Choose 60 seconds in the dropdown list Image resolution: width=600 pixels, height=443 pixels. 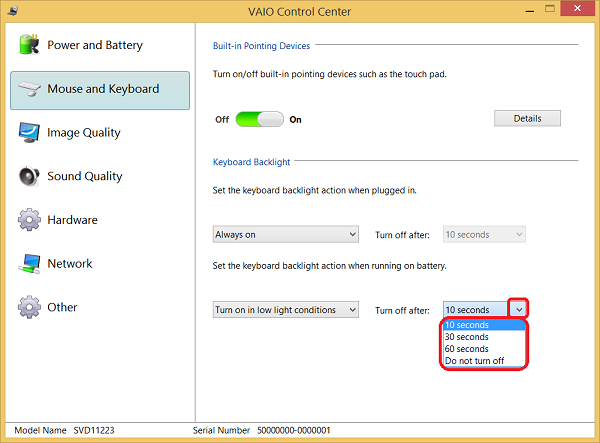(484, 349)
